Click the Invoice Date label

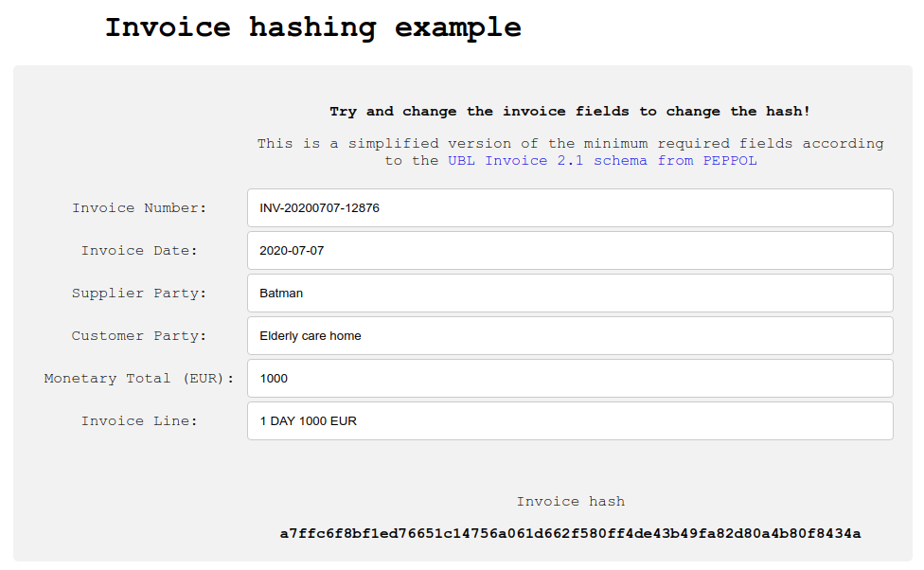point(139,251)
